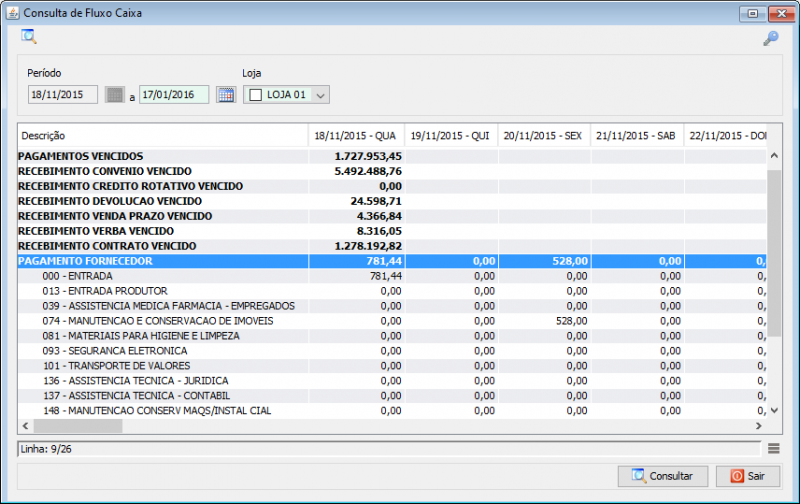Select the RECEBIMENTO CONVENIO VENCIDO row
This screenshot has height=504, width=800.
tap(392, 171)
